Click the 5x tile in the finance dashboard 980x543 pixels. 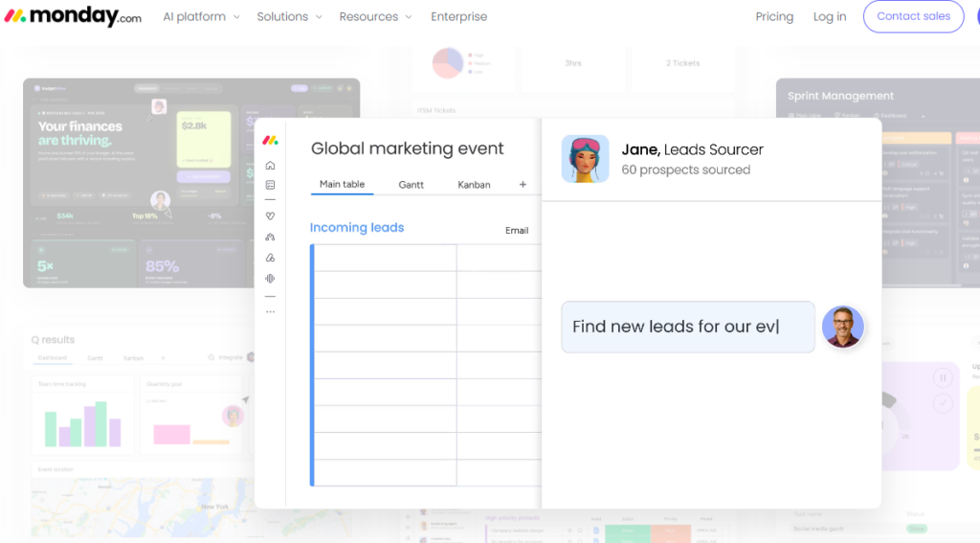click(82, 263)
